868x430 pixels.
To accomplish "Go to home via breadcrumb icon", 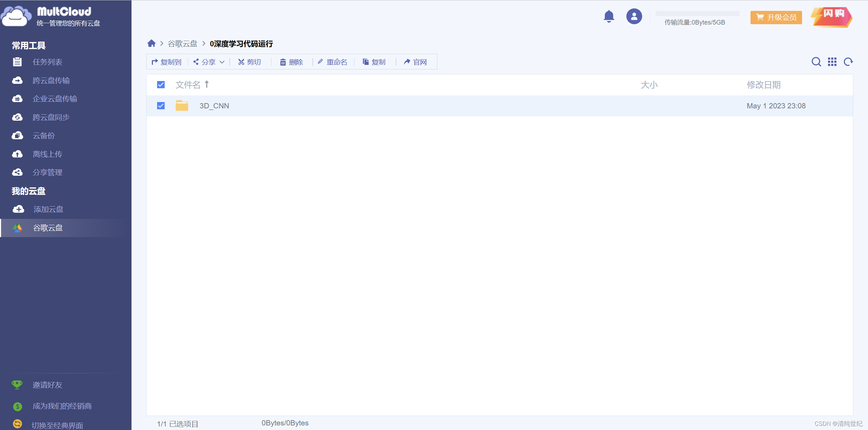I will click(x=152, y=43).
